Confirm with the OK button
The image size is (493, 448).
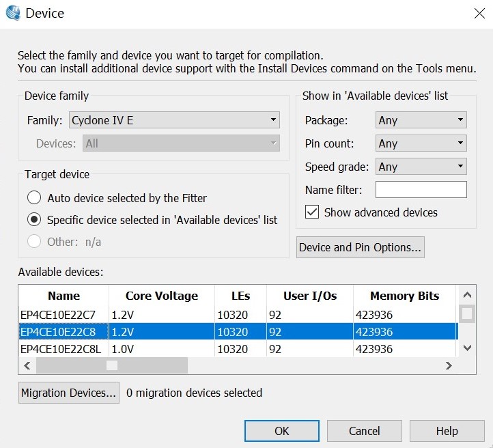pyautogui.click(x=282, y=431)
